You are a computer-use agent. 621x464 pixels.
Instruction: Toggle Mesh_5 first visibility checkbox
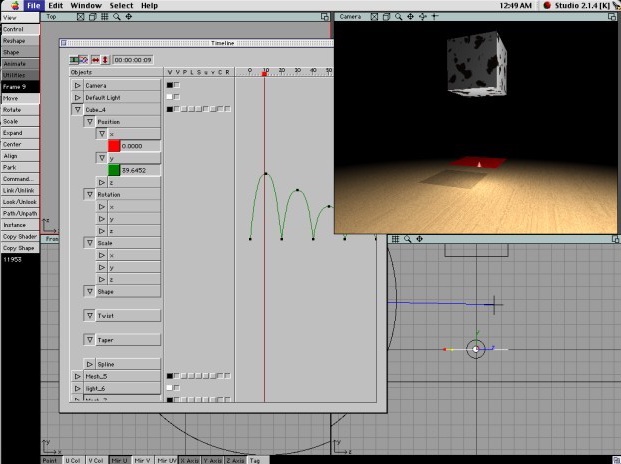tap(170, 376)
